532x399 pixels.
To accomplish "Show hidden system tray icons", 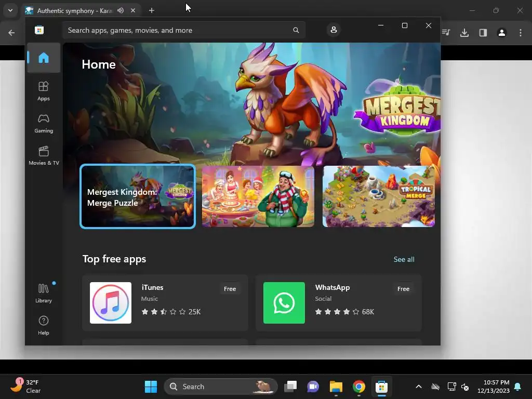I will coord(419,387).
